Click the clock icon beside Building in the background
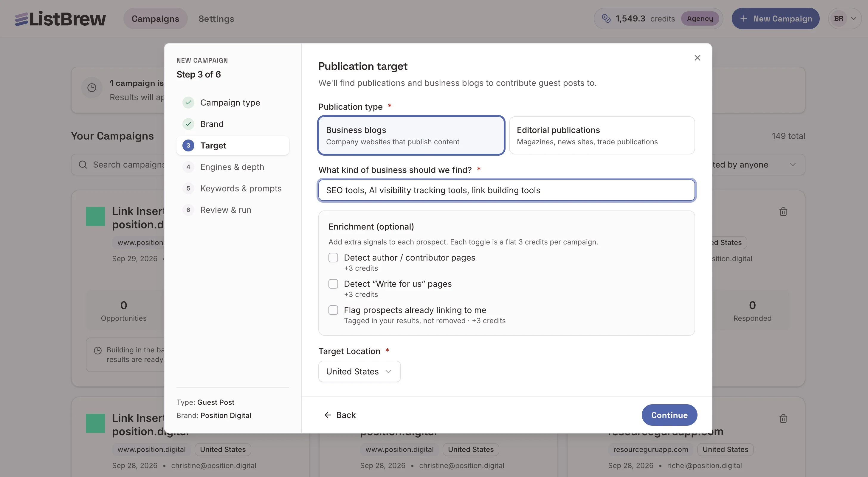 click(98, 351)
